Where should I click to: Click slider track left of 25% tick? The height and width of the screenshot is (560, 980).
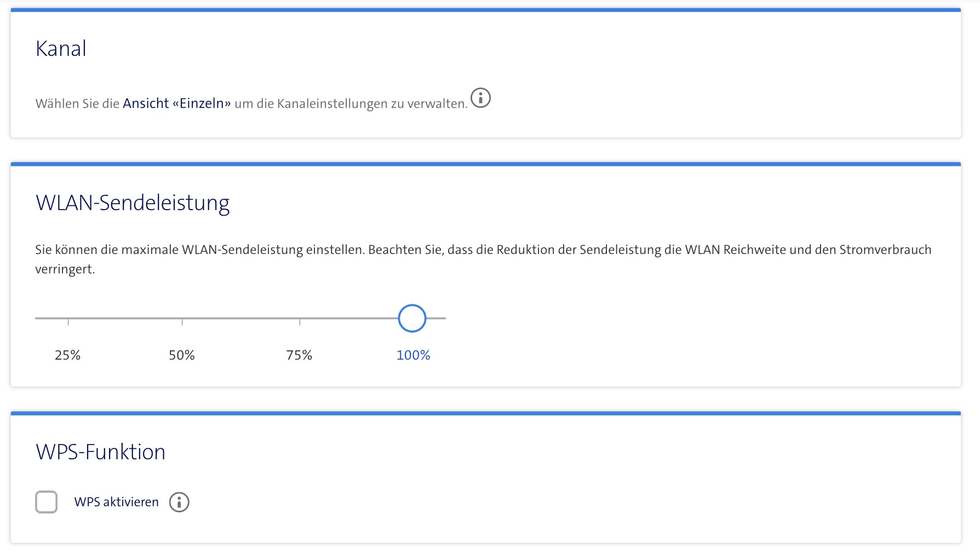(50, 318)
